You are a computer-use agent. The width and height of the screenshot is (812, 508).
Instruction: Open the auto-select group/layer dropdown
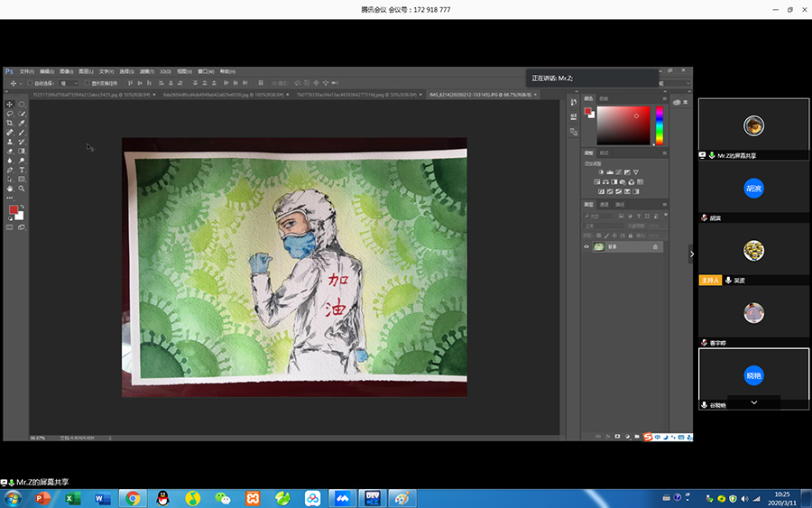tap(69, 83)
